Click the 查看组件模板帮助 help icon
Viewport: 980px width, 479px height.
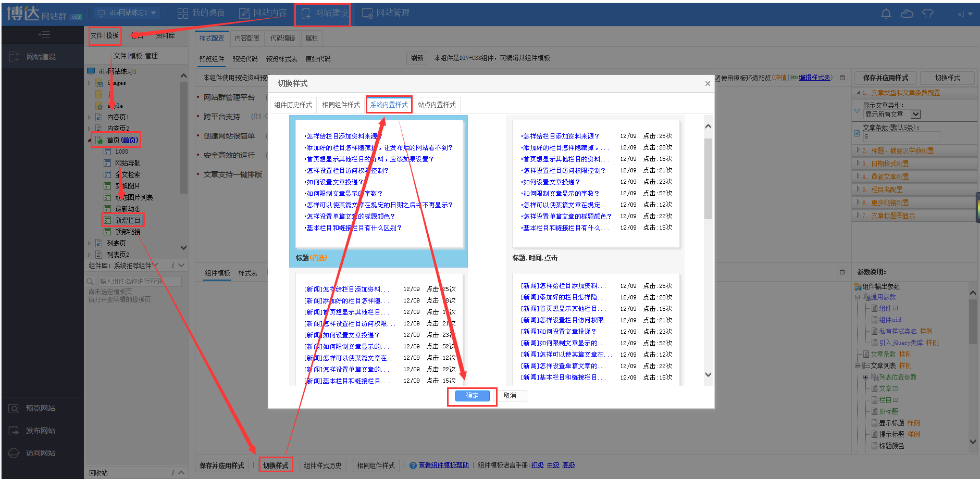click(x=413, y=465)
